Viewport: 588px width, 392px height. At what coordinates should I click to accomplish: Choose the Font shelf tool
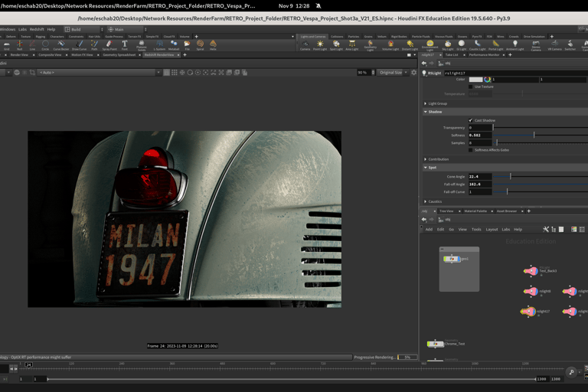click(125, 45)
